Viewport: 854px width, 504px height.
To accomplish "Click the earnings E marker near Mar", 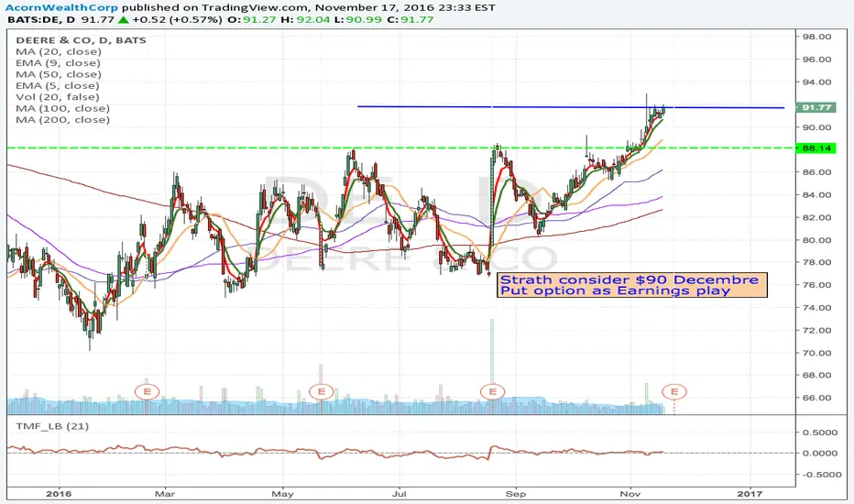I will pos(147,391).
